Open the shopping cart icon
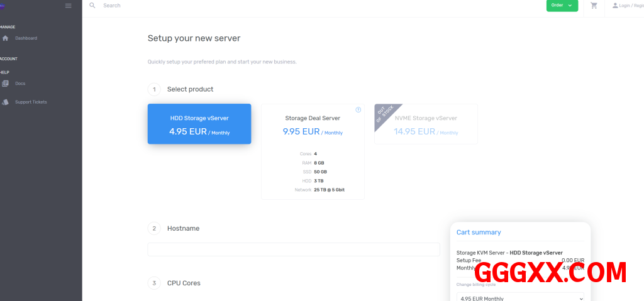Viewport: 644px width, 301px height. [594, 6]
